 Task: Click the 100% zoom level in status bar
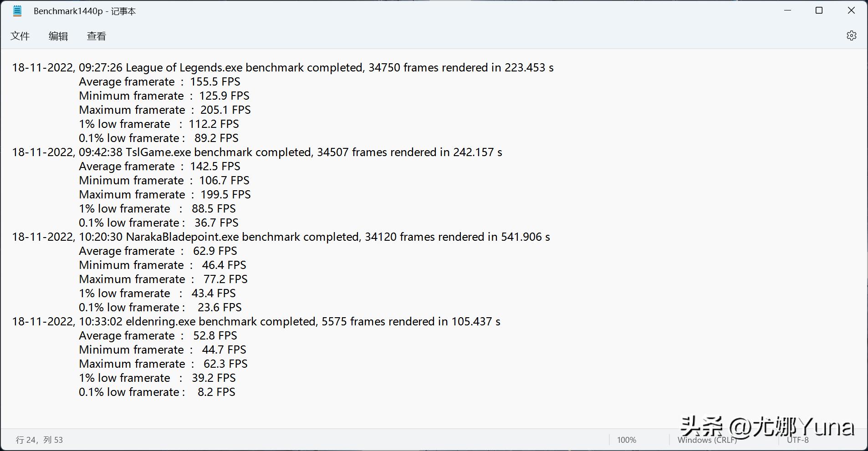coord(626,440)
